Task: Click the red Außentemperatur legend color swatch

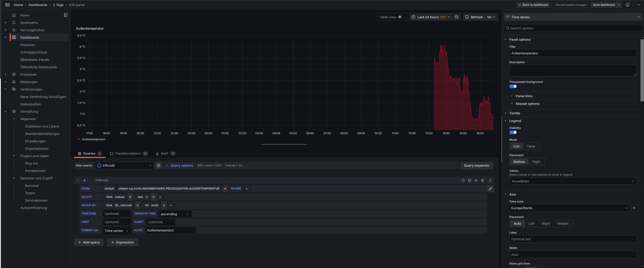Action: 78,139
